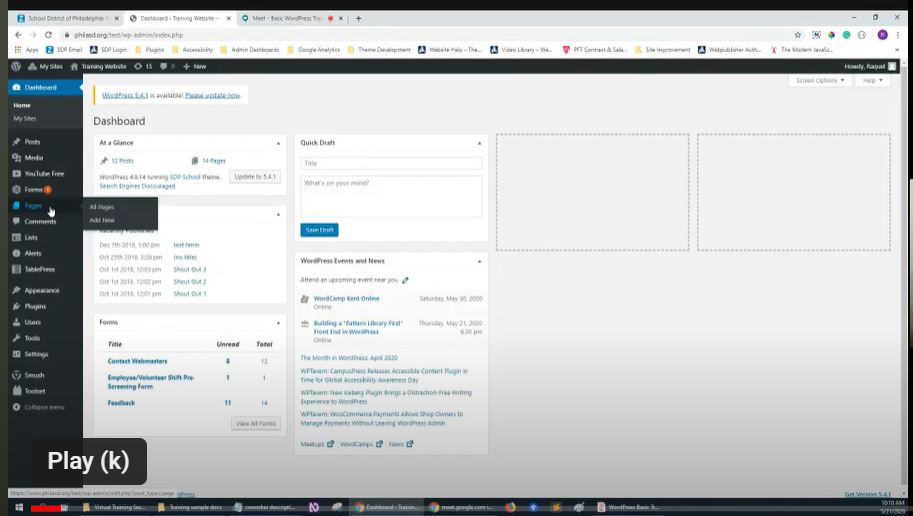Open the SDP Email bookmark
This screenshot has width=913, height=516.
click(x=64, y=50)
